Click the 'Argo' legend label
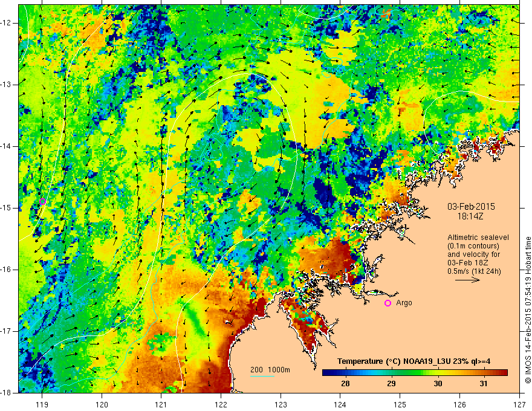This screenshot has width=532, height=411. pos(404,303)
